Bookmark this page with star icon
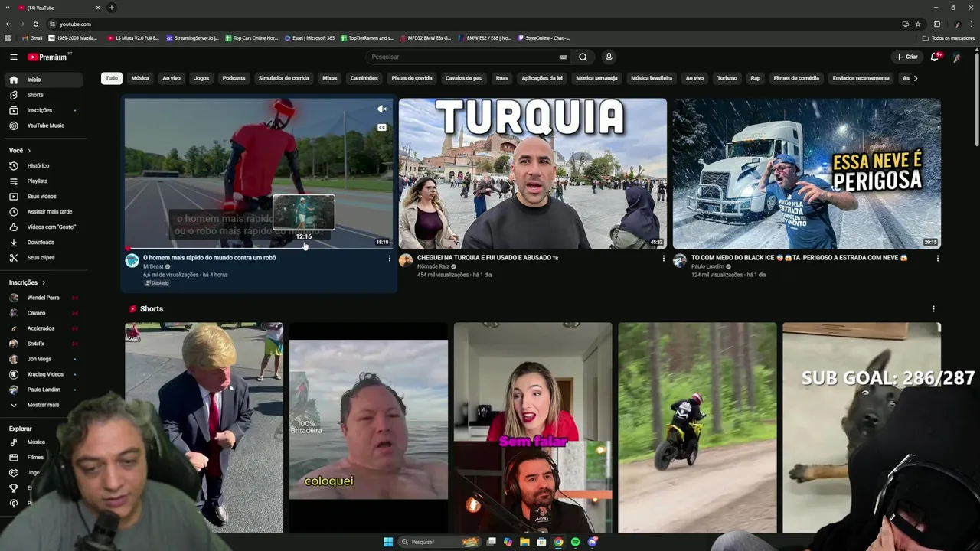Screen dimensions: 980x551 pyautogui.click(x=918, y=24)
